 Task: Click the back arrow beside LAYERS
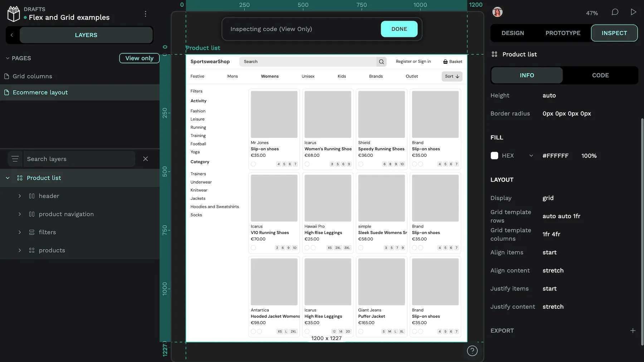[x=12, y=35]
